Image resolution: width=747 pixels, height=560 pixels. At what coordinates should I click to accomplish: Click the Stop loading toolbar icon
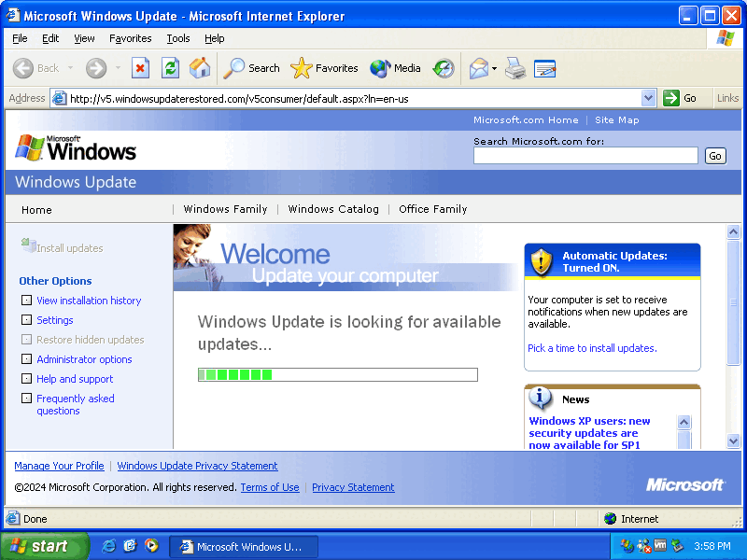coord(140,68)
